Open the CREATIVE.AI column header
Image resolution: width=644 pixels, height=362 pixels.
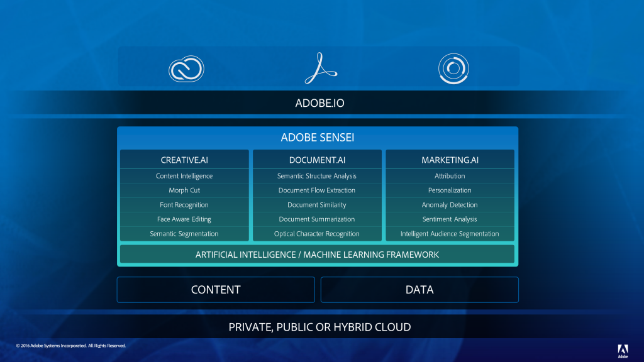[184, 160]
